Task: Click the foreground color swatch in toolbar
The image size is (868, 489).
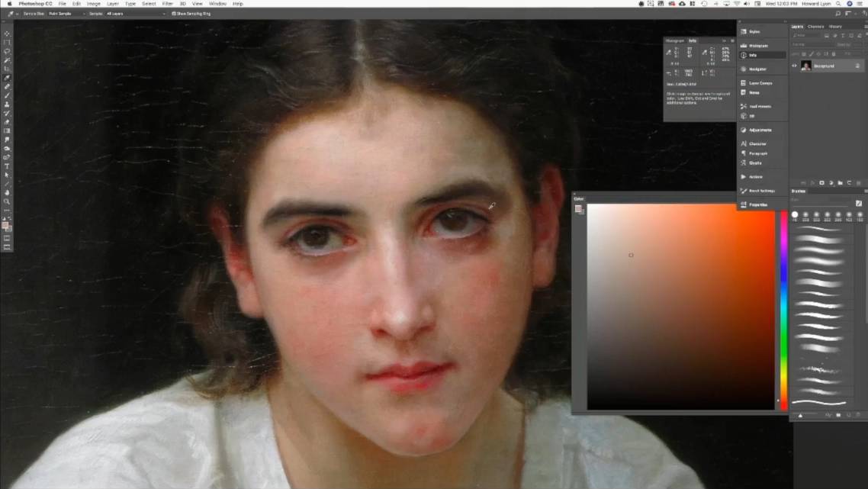Action: tap(5, 225)
